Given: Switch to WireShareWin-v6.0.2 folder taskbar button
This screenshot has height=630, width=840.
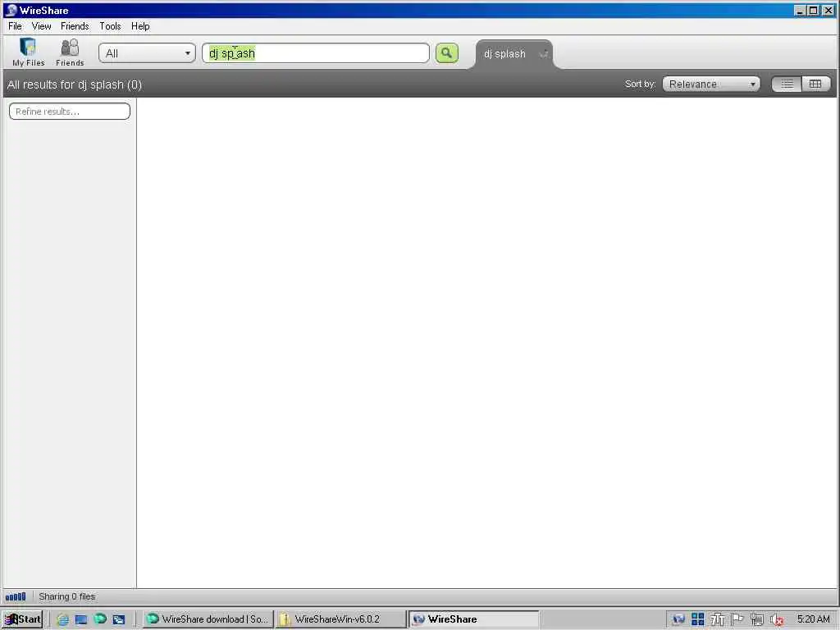Looking at the screenshot, I should 340,619.
